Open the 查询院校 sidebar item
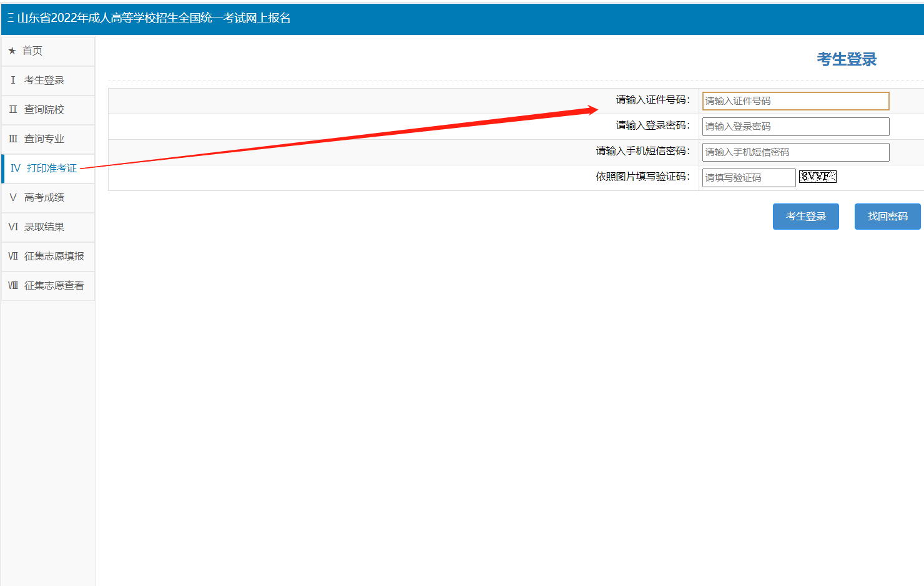The width and height of the screenshot is (924, 586). pos(48,110)
